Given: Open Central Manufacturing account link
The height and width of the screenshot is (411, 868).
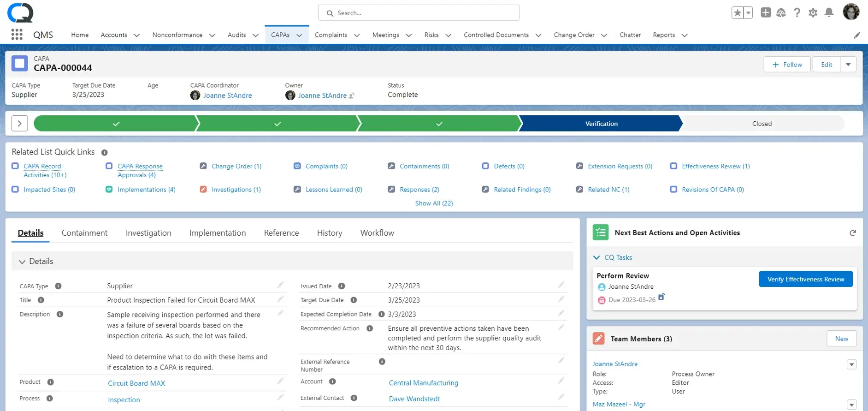Looking at the screenshot, I should click(424, 383).
